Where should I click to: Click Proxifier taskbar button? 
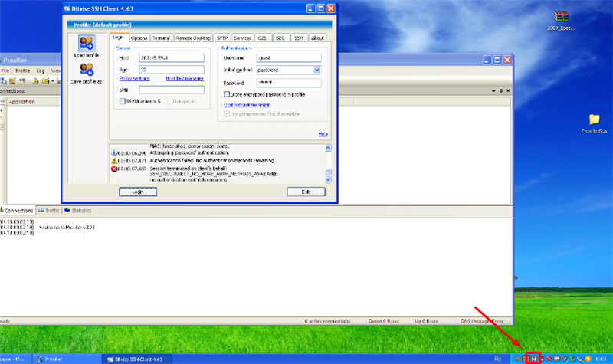67,359
